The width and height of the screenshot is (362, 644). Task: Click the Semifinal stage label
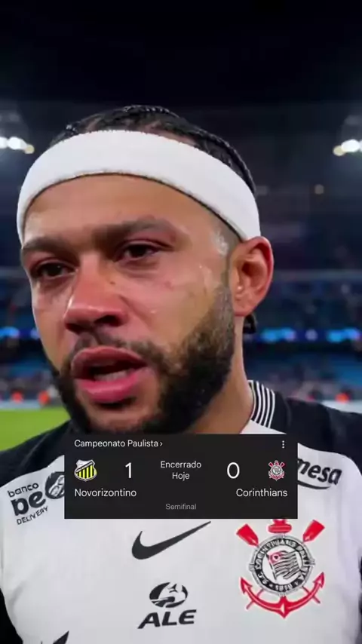click(181, 507)
